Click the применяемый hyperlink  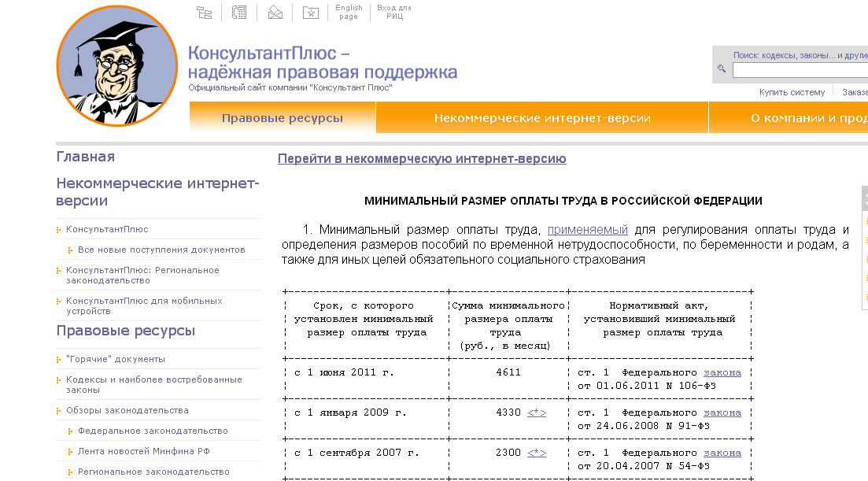(x=587, y=230)
